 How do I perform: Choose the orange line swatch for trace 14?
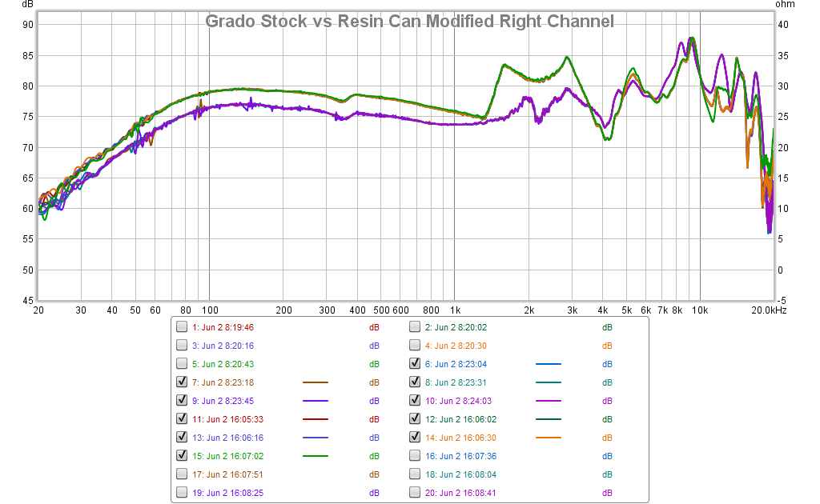pyautogui.click(x=549, y=438)
